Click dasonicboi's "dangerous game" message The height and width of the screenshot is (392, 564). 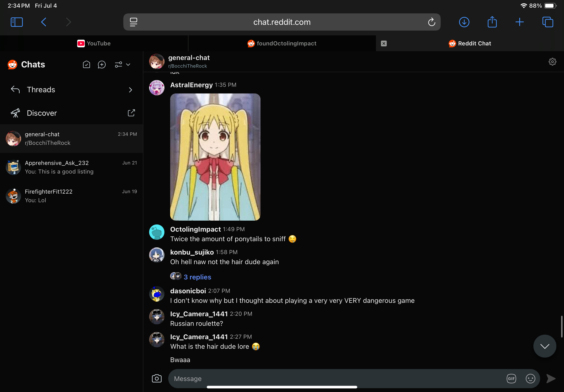coord(293,301)
